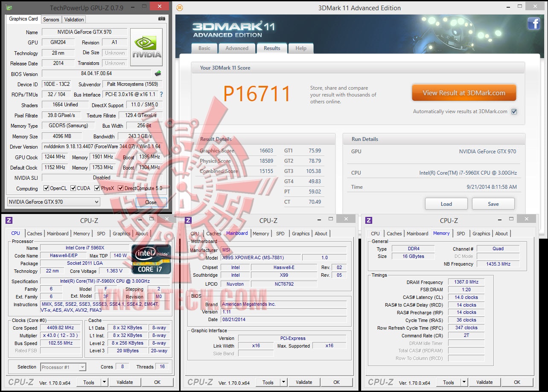Open the NVIDIA GeForce GTX 970 card selector dropdown

pos(54,202)
